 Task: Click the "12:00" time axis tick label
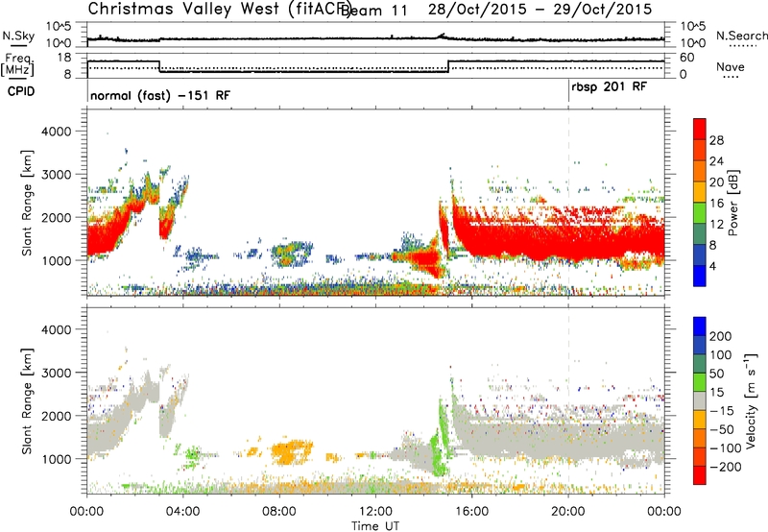375,512
